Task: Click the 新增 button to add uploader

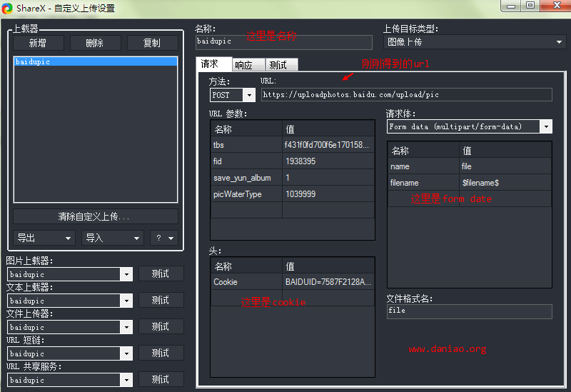Action: point(39,43)
